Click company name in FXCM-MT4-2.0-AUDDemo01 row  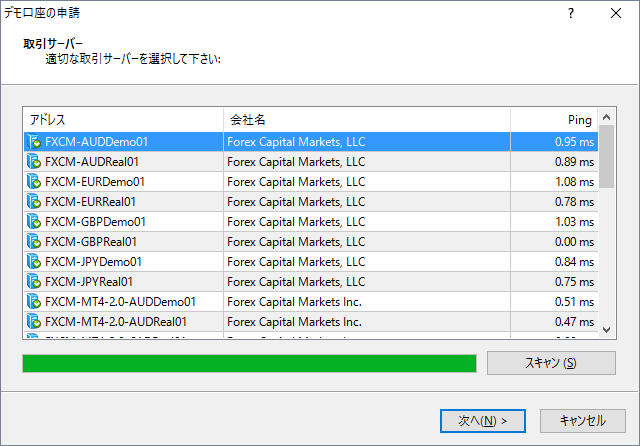[294, 302]
